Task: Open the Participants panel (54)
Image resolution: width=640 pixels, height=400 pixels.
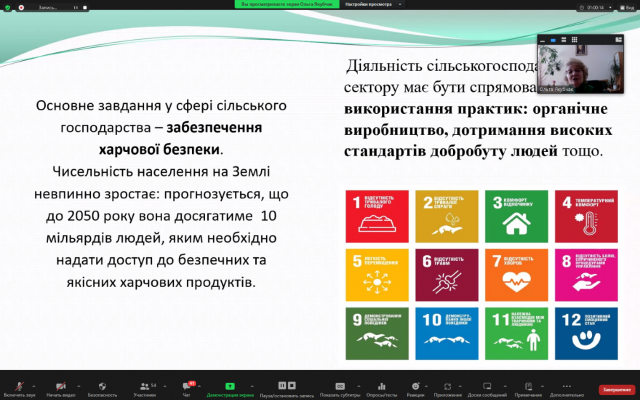Action: [144, 386]
